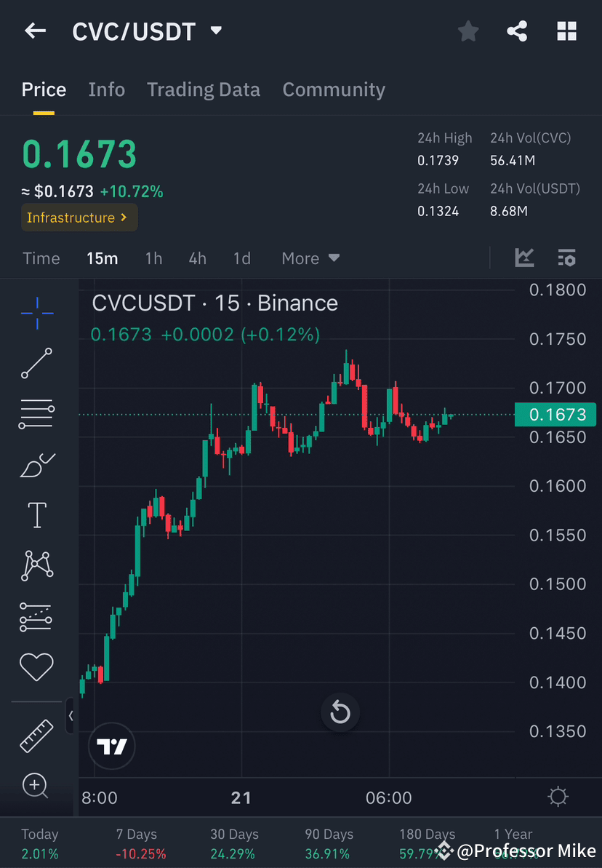Open the XABCD pattern tool
The width and height of the screenshot is (602, 868).
pyautogui.click(x=36, y=565)
